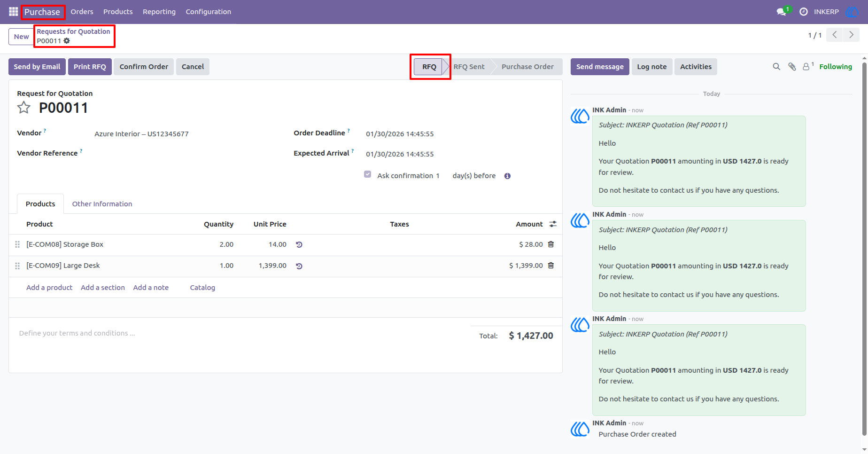
Task: Confirm the order
Action: (x=144, y=67)
